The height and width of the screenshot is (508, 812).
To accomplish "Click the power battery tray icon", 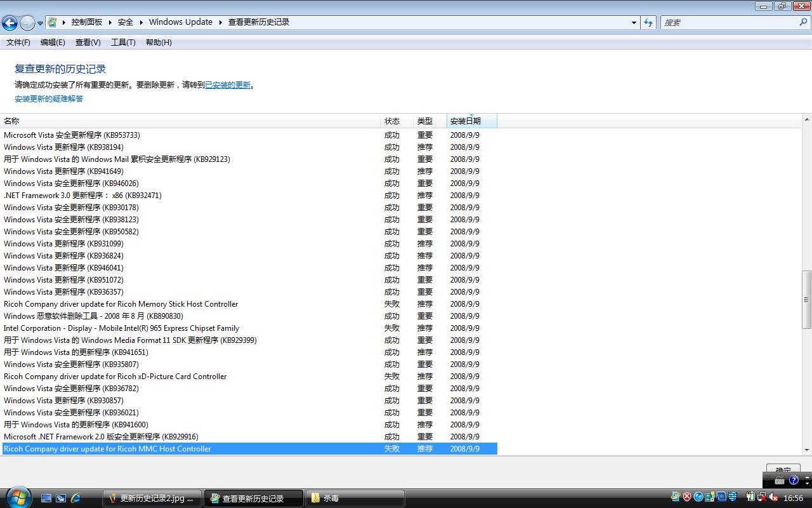I will 750,497.
